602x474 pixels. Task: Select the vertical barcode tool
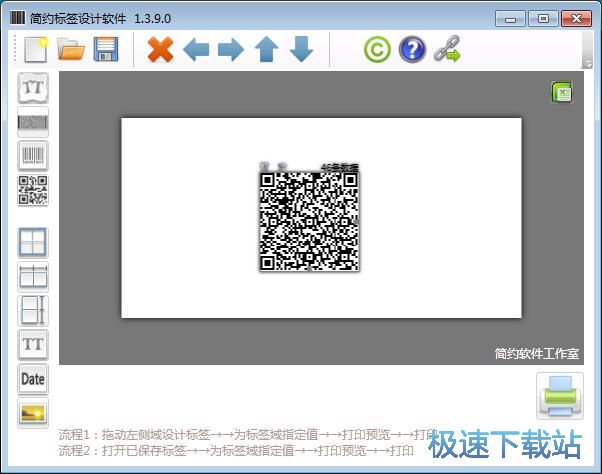33,156
